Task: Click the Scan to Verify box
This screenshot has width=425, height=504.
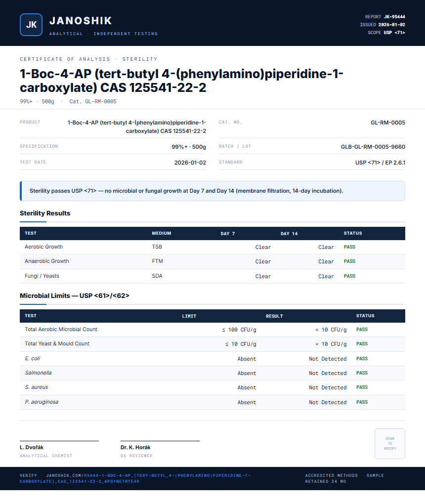Action: point(389,443)
